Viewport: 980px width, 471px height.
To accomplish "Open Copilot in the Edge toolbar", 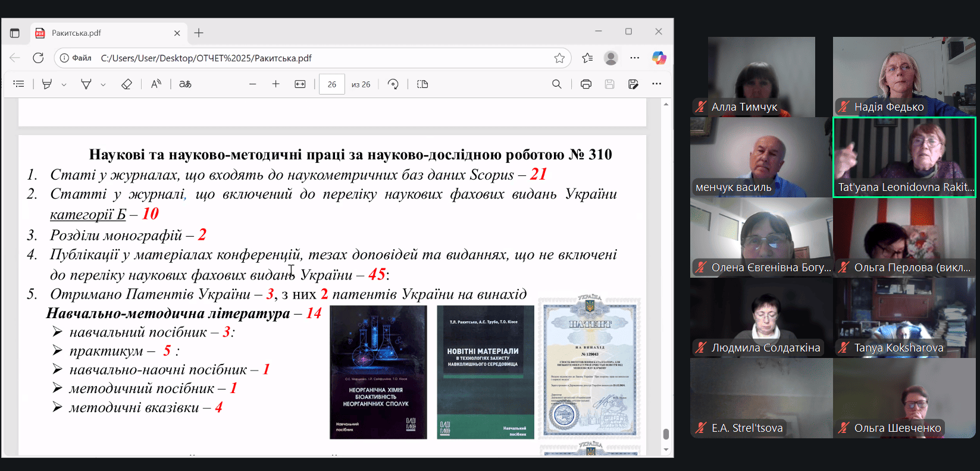I will pyautogui.click(x=659, y=58).
